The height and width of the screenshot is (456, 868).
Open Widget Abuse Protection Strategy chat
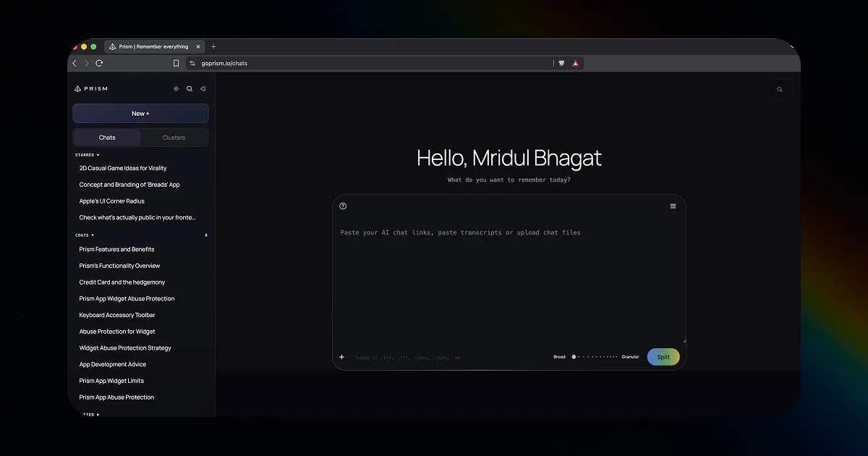coord(125,348)
